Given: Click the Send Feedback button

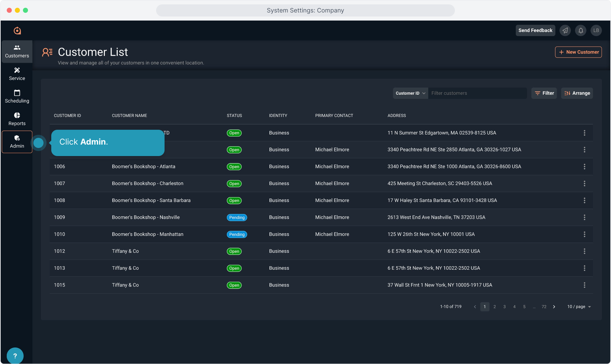Looking at the screenshot, I should 535,30.
